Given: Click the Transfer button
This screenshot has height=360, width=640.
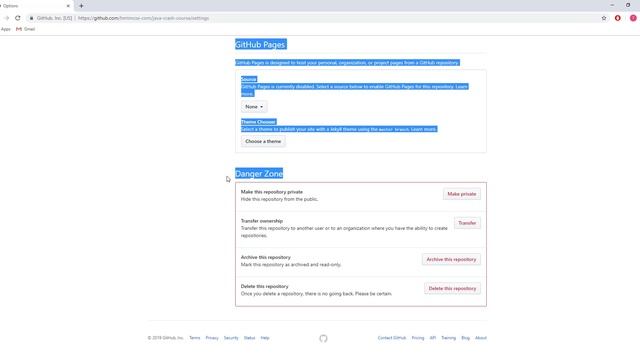Looking at the screenshot, I should [467, 223].
